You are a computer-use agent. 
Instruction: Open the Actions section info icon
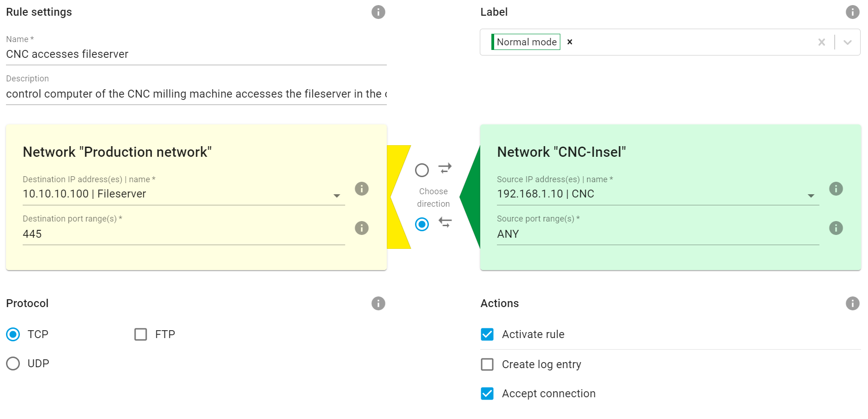(852, 303)
